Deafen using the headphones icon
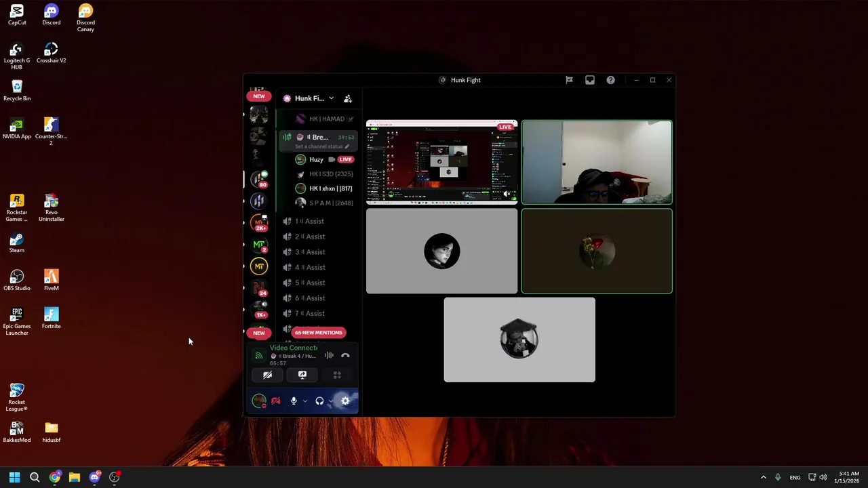This screenshot has width=868, height=488. click(319, 401)
